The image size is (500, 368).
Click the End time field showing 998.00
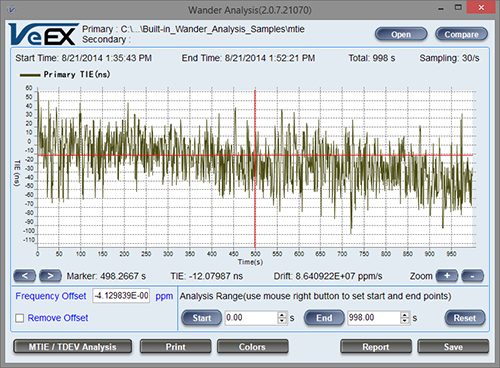click(x=374, y=318)
